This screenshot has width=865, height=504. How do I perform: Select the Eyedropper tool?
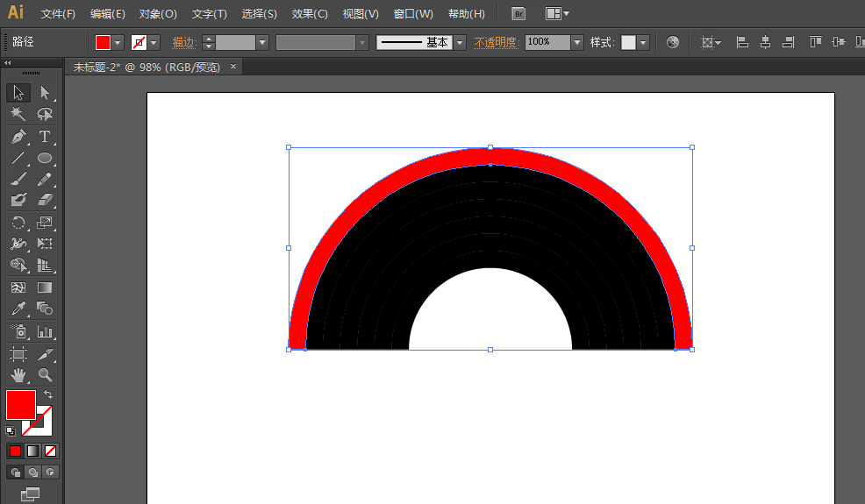pos(18,309)
